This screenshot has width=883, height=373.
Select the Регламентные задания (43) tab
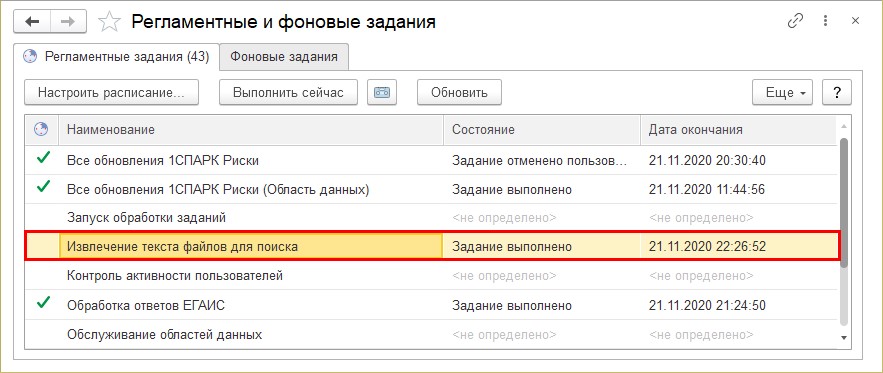tap(116, 56)
